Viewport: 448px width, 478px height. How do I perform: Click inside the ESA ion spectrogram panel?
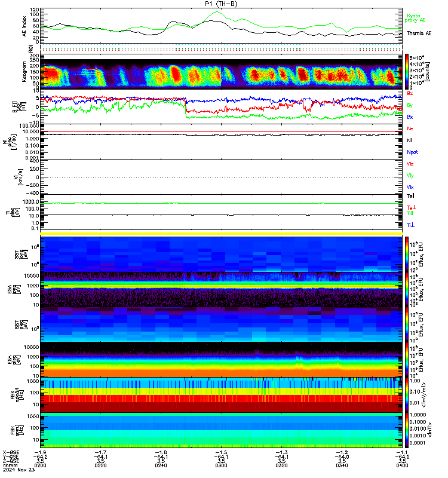(221, 290)
